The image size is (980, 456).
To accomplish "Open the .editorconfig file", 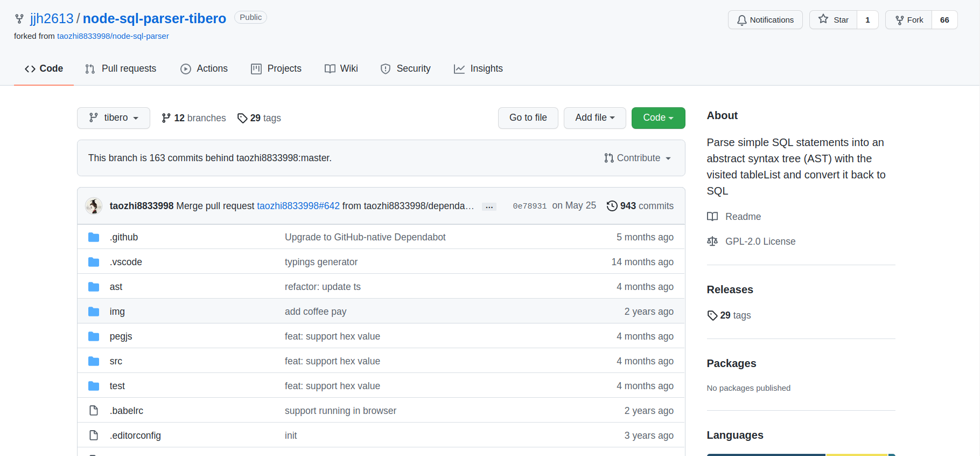I will 135,436.
